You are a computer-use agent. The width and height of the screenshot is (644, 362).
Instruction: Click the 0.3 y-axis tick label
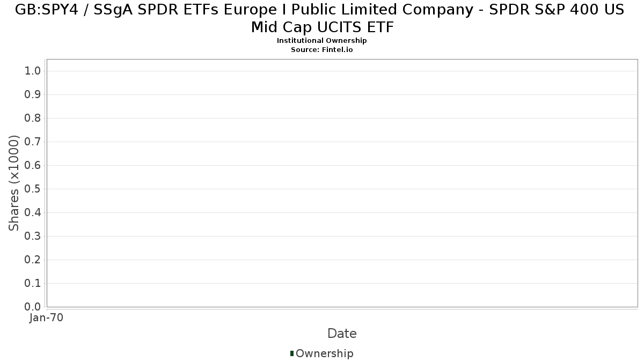(x=33, y=237)
